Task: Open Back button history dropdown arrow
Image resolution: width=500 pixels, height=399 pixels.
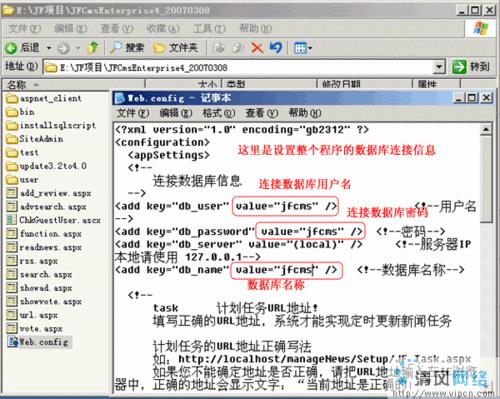Action: pyautogui.click(x=49, y=49)
